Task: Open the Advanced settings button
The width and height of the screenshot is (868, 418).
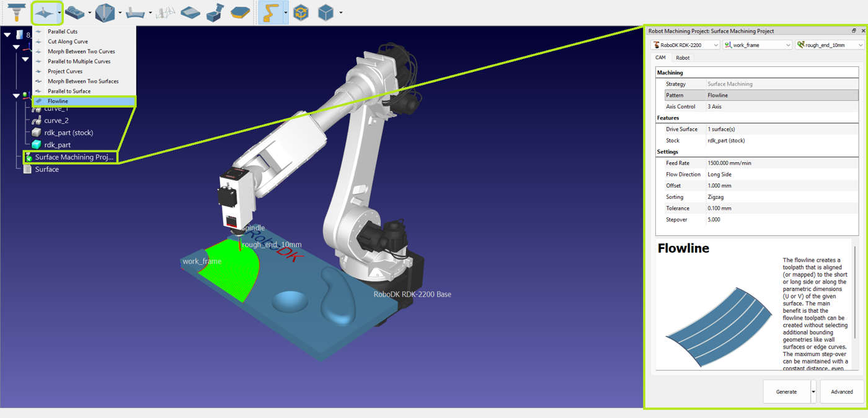Action: coord(841,392)
